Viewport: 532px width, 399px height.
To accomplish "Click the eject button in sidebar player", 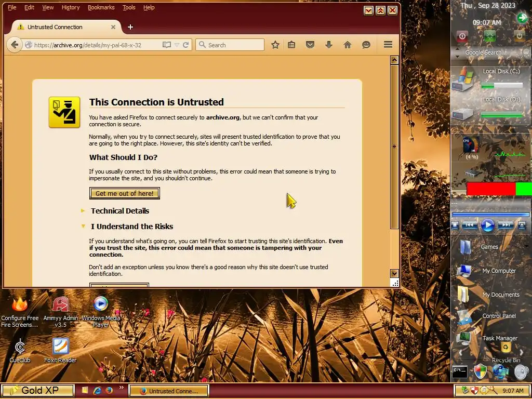I will [522, 225].
